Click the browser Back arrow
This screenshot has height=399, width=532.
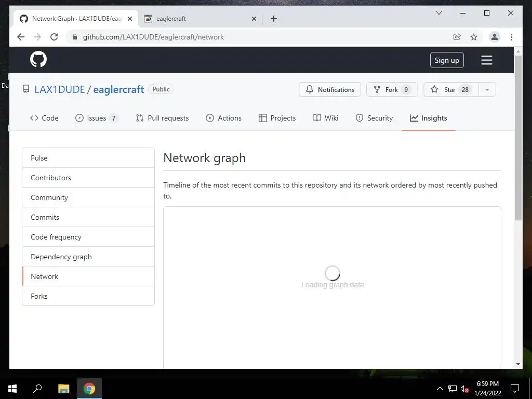(x=21, y=37)
